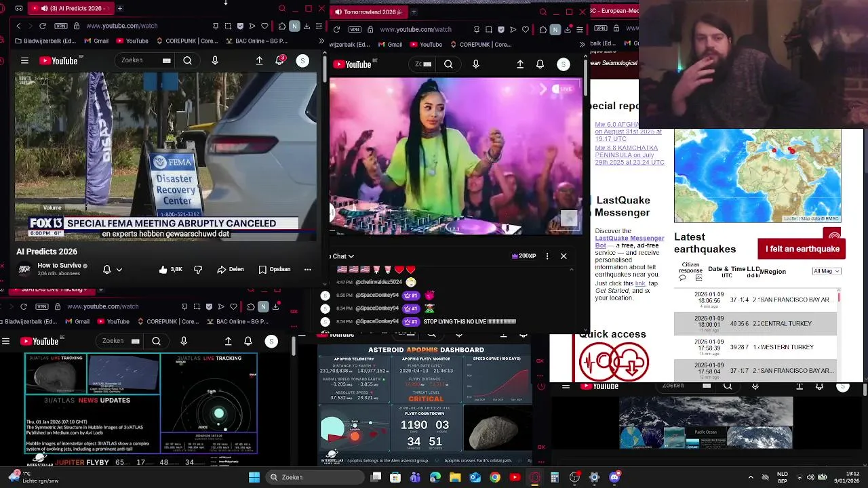Open Mw 8.8 Kamchatka Peninsula report link
The height and width of the screenshot is (488, 868).
pyautogui.click(x=629, y=155)
